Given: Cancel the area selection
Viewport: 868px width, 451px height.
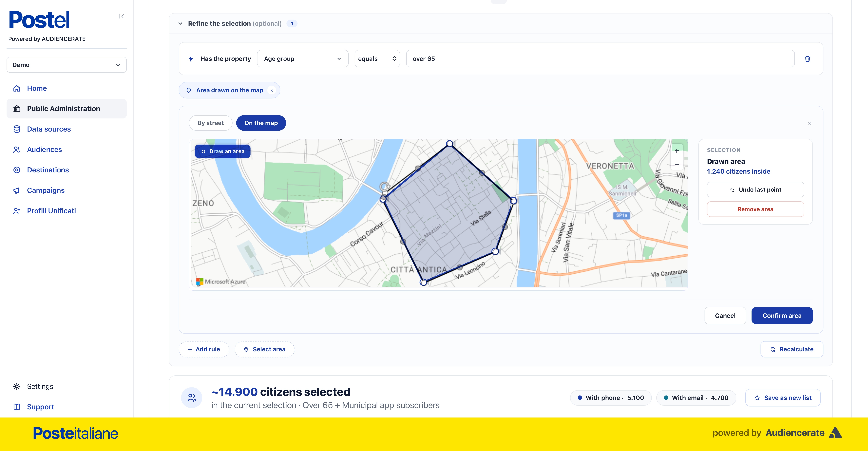Looking at the screenshot, I should click(725, 316).
